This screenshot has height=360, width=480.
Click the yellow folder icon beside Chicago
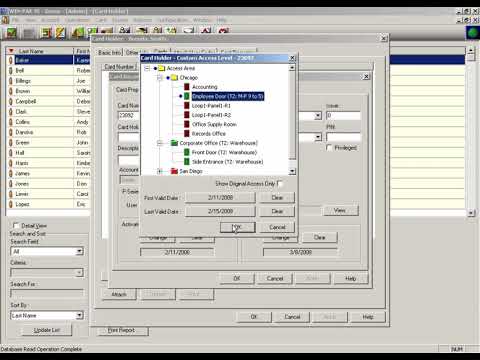(x=174, y=78)
